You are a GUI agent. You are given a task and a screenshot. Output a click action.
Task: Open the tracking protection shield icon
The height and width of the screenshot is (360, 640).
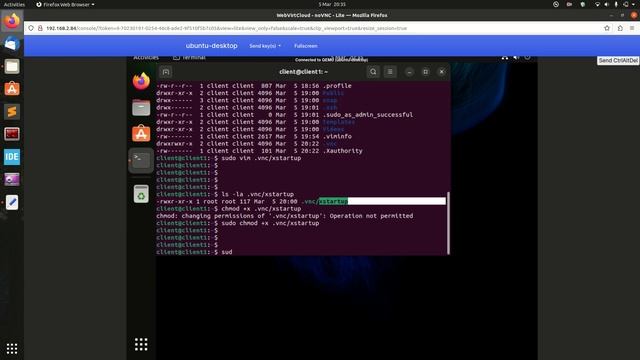[x=31, y=28]
